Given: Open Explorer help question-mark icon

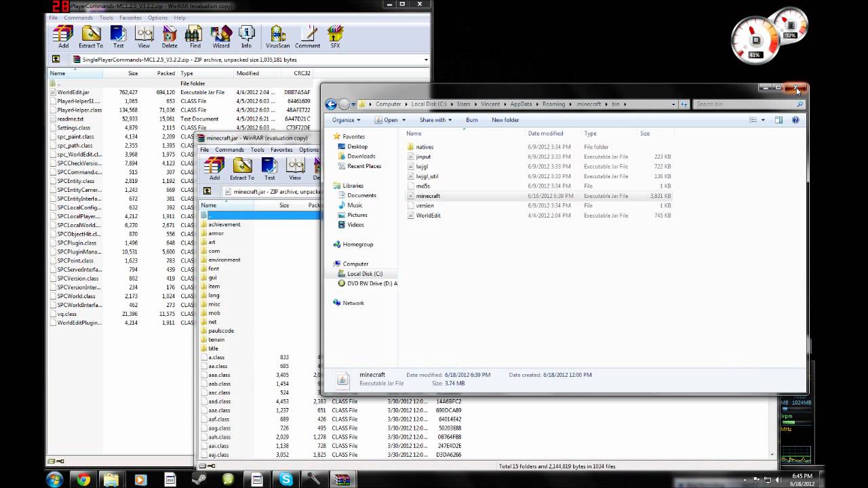Looking at the screenshot, I should click(795, 120).
